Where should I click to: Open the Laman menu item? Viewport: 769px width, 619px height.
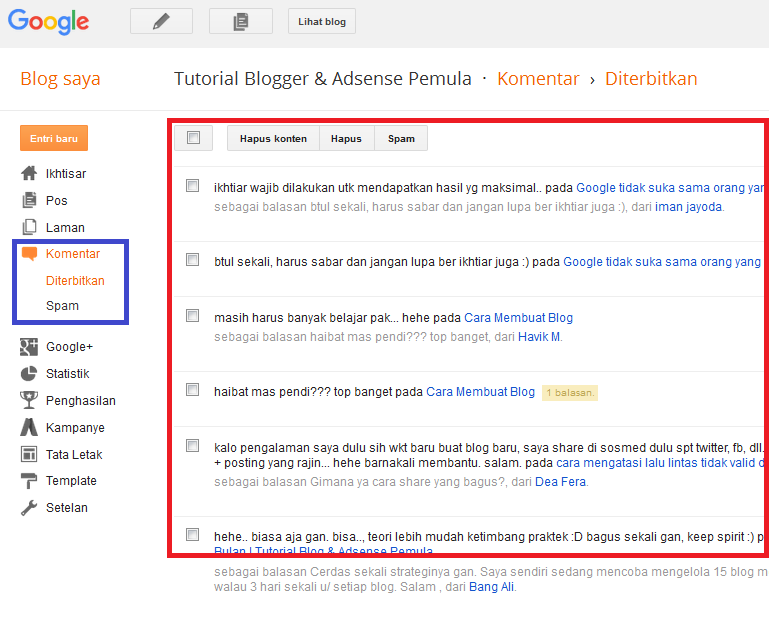(x=65, y=228)
